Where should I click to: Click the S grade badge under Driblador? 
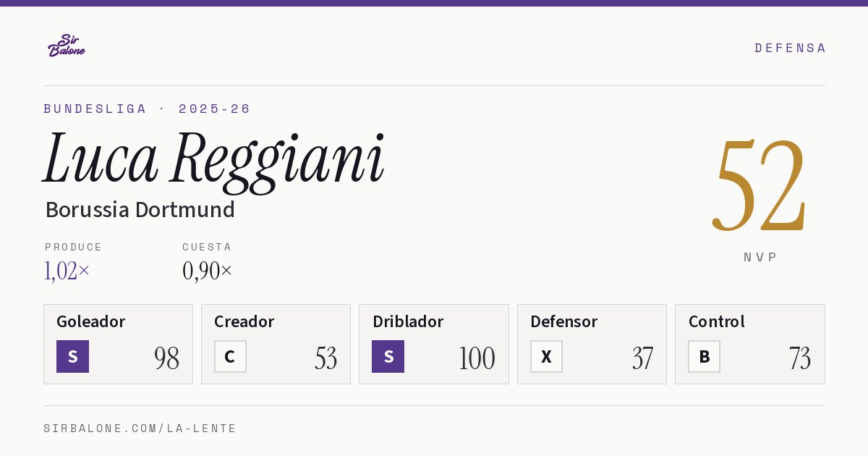tap(388, 357)
